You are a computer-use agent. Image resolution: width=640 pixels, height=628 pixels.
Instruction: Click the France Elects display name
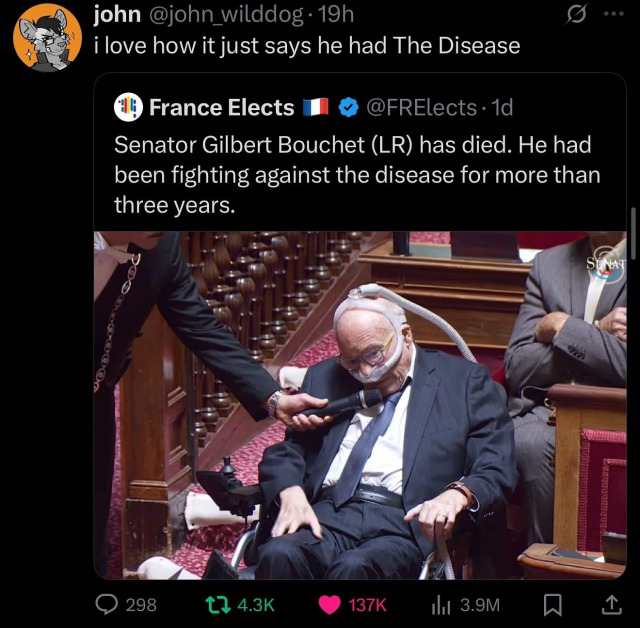coord(222,106)
